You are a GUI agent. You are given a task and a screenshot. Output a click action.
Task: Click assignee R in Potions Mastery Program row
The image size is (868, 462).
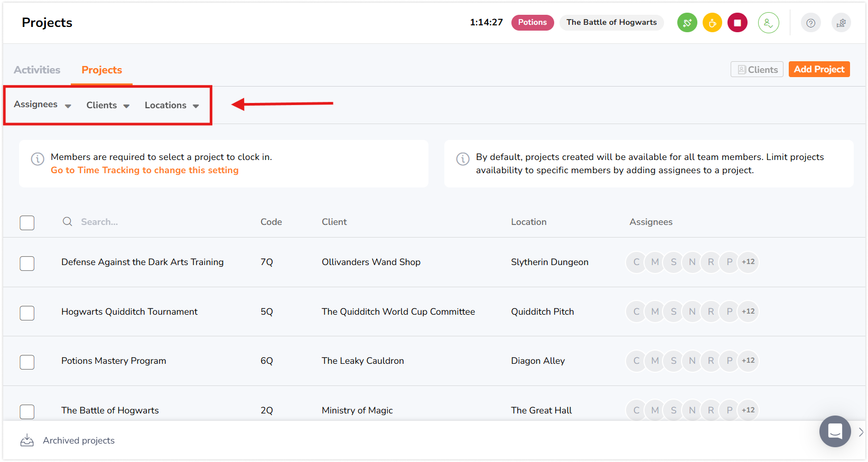point(711,361)
